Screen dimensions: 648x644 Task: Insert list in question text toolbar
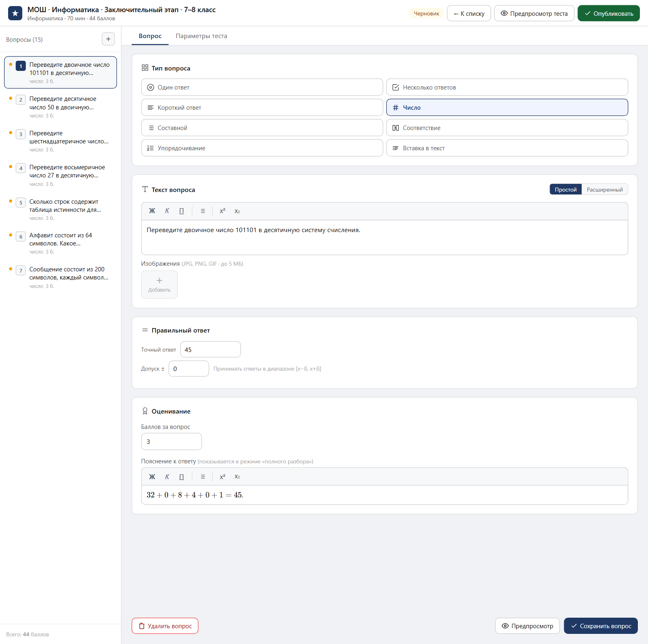[203, 211]
